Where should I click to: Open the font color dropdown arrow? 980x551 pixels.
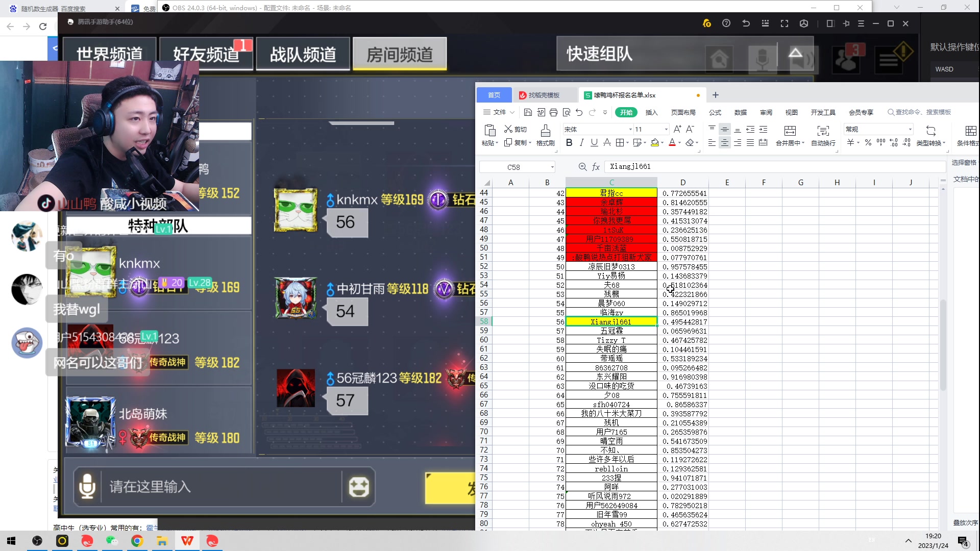680,143
